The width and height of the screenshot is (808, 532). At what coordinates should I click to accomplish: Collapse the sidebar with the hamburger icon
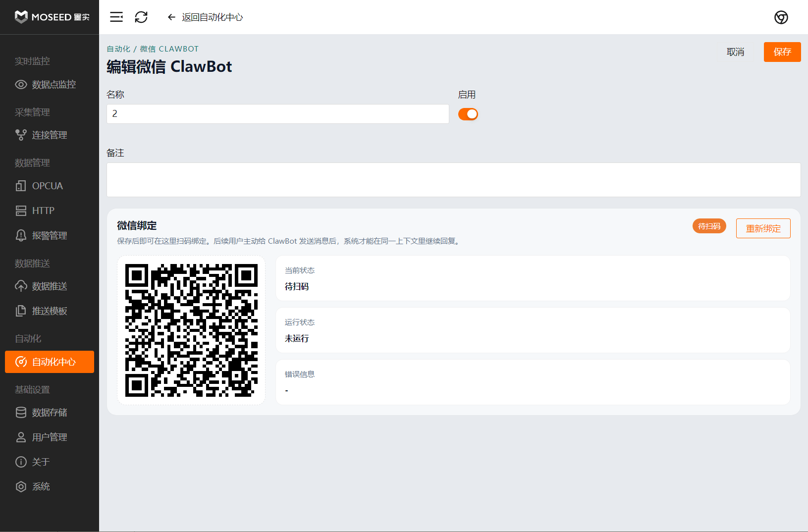point(116,17)
